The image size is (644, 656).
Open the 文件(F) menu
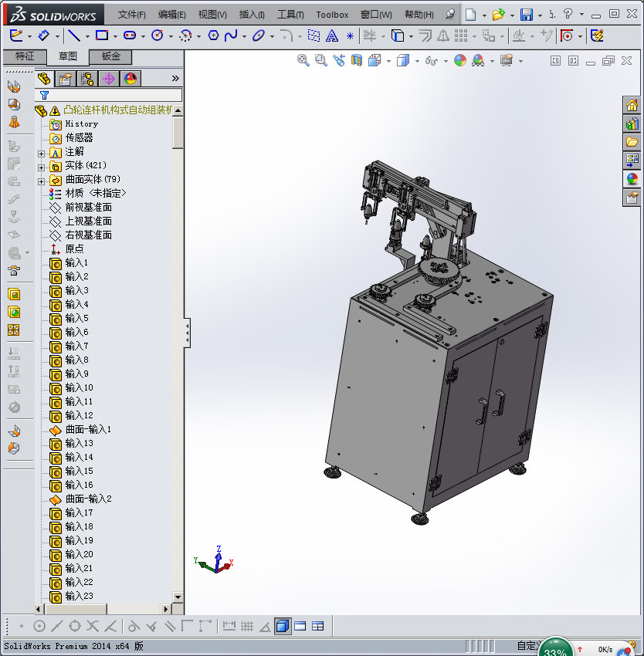pos(131,15)
